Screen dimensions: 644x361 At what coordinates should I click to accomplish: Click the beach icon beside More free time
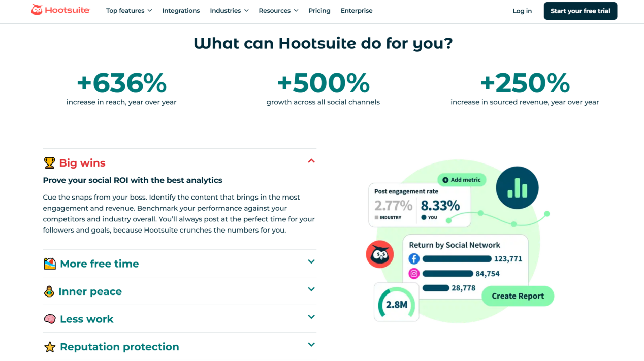tap(50, 264)
